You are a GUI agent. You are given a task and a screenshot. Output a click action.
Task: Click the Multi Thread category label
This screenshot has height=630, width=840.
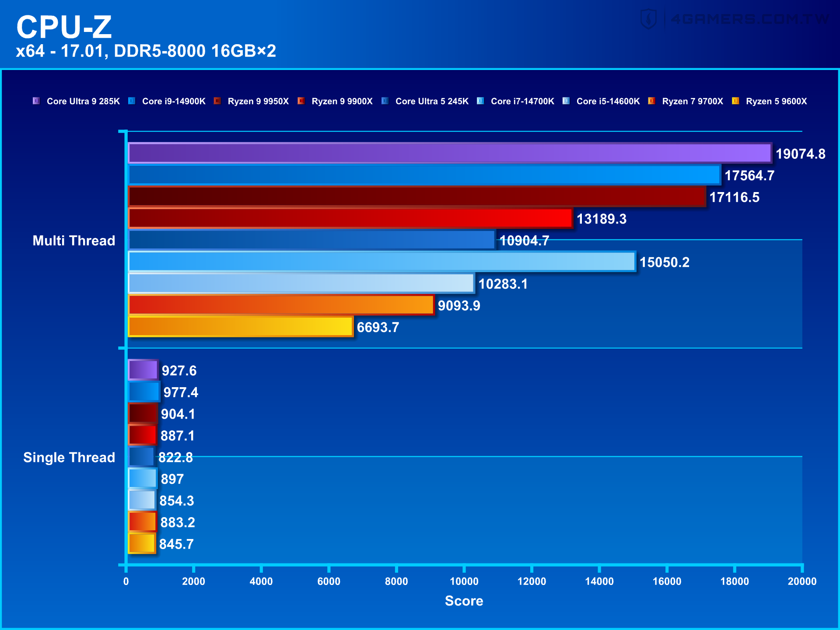point(74,241)
